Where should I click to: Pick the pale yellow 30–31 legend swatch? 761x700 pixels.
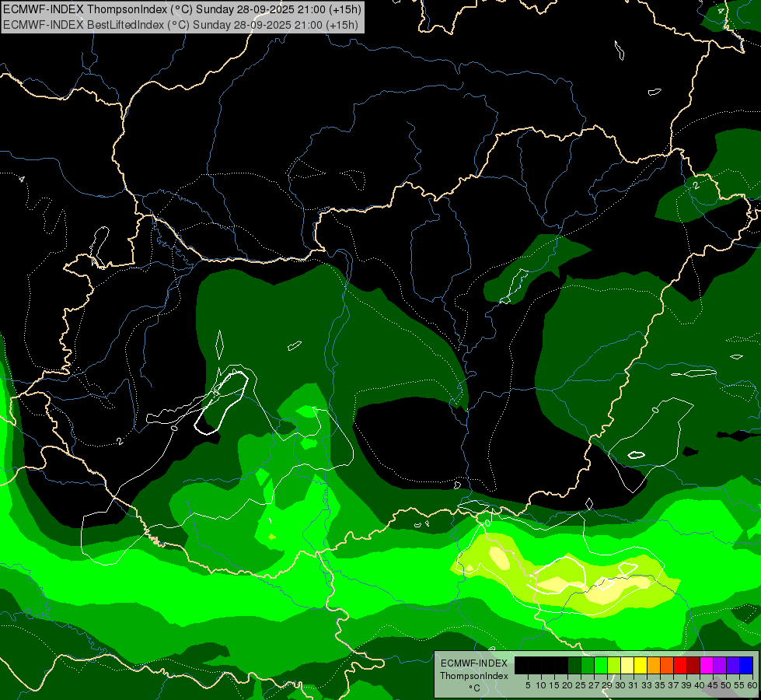(627, 665)
